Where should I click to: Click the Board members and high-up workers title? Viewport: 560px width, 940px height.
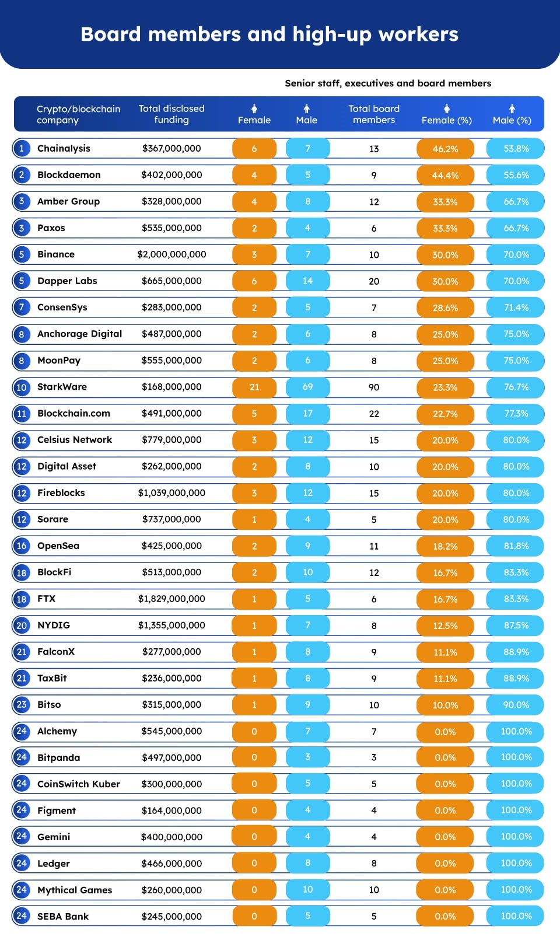coord(269,34)
